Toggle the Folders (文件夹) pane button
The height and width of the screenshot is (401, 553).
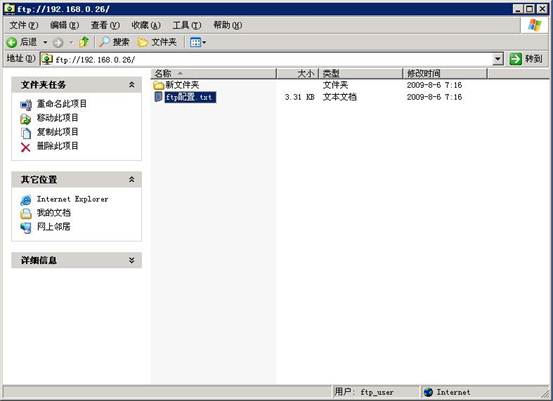157,42
